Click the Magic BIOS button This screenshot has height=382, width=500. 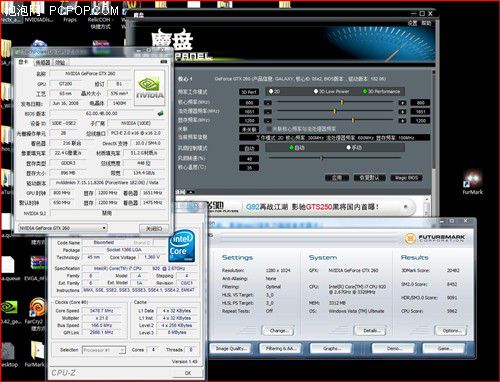coord(407,178)
